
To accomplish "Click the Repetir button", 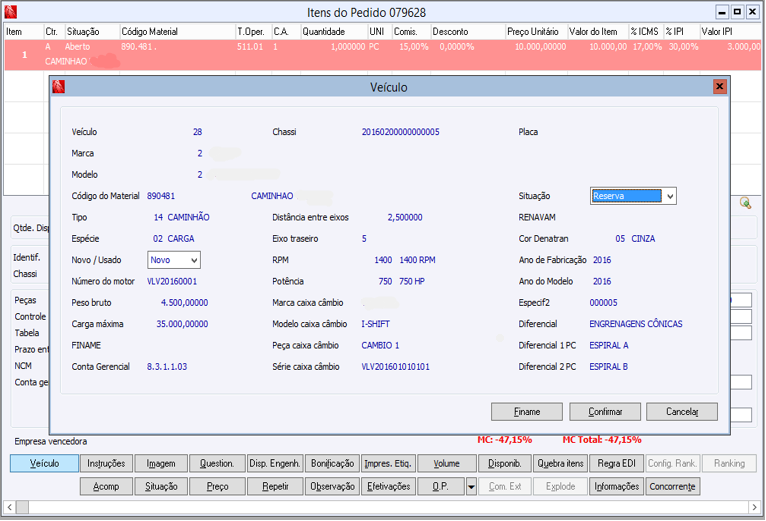I will [275, 487].
